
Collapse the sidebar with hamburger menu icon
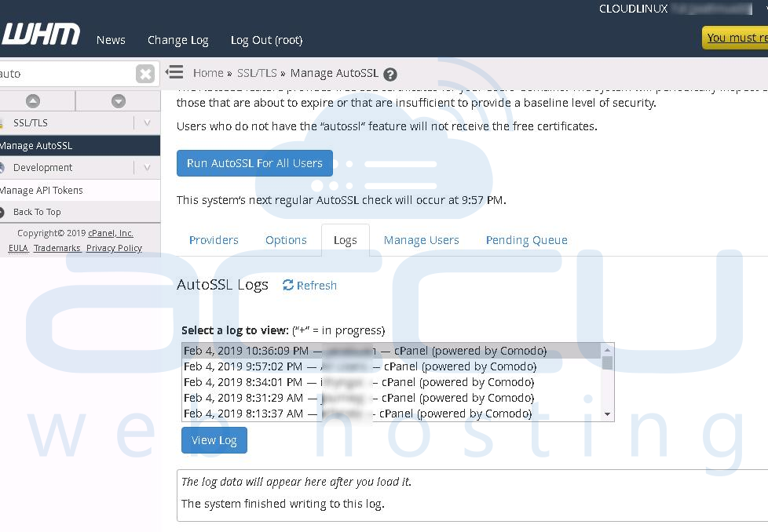pyautogui.click(x=174, y=72)
